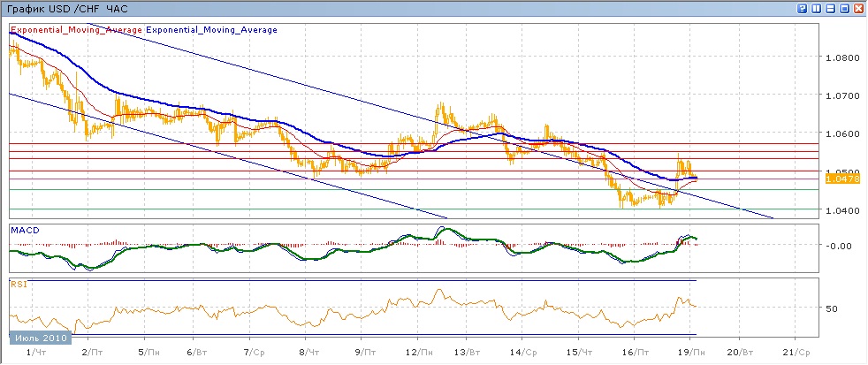Click the 1/Чт date on time axis
This screenshot has height=365, width=868.
tap(36, 352)
